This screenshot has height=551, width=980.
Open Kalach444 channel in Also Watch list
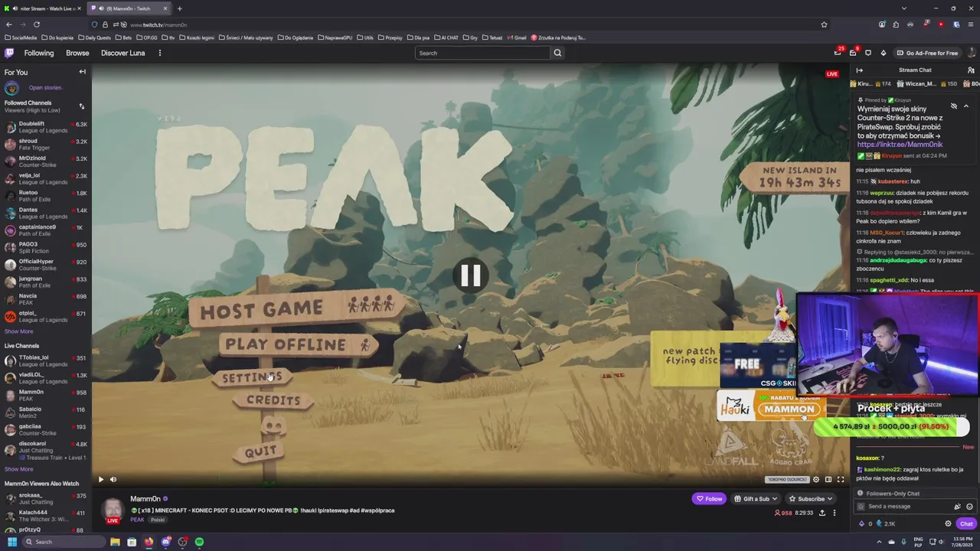[46, 516]
